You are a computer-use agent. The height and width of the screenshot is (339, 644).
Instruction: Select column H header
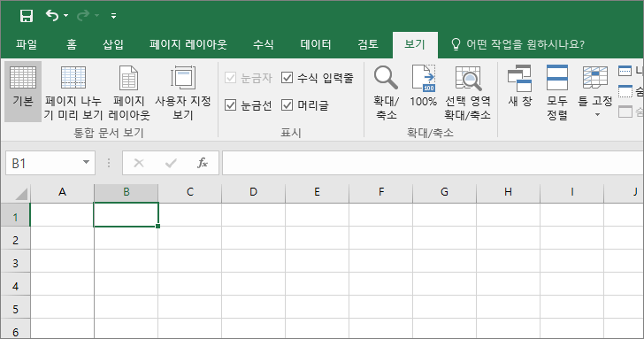(x=508, y=192)
